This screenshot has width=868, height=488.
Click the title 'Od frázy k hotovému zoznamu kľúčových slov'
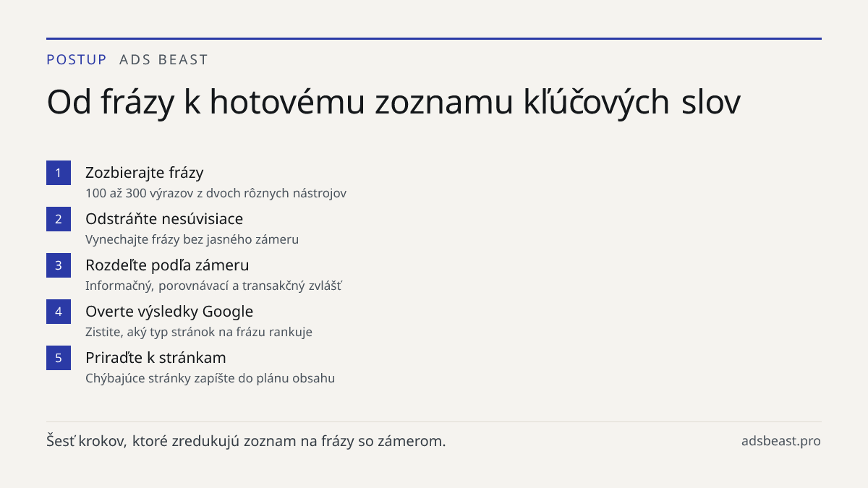pyautogui.click(x=393, y=103)
